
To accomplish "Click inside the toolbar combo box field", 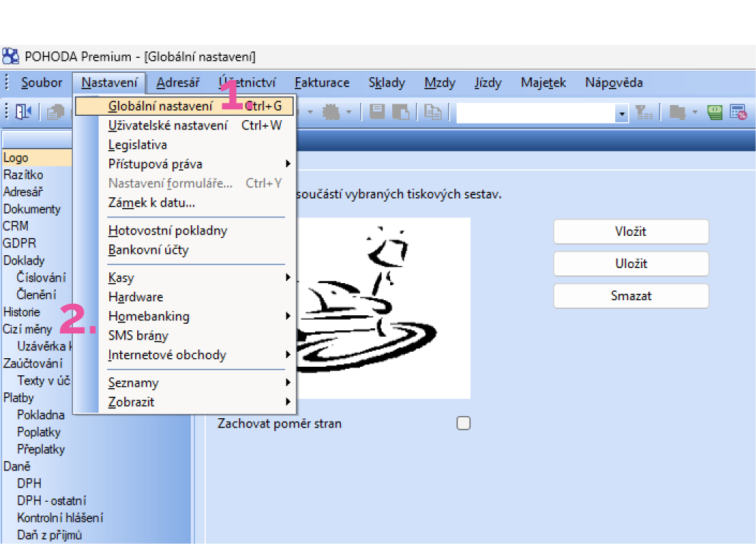I will coord(536,114).
